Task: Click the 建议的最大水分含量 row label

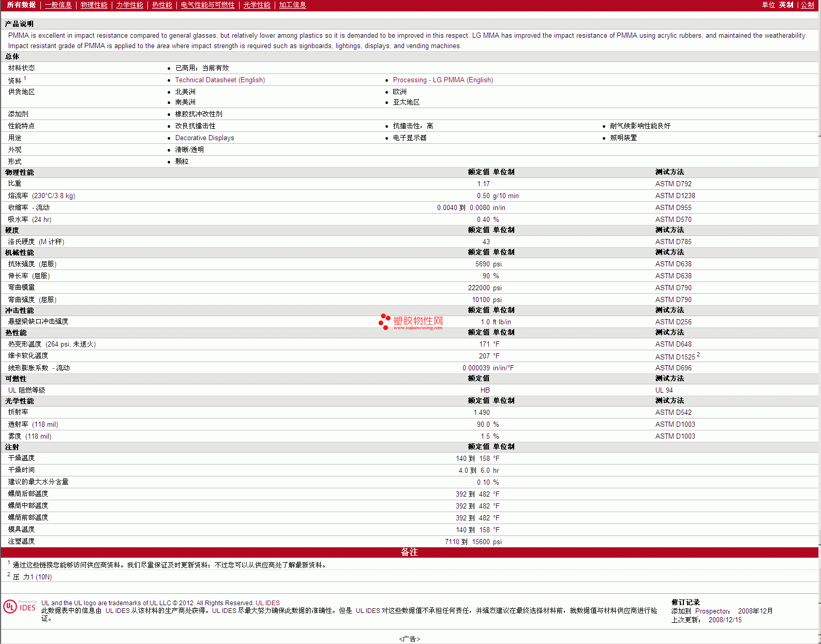Action: click(x=38, y=482)
